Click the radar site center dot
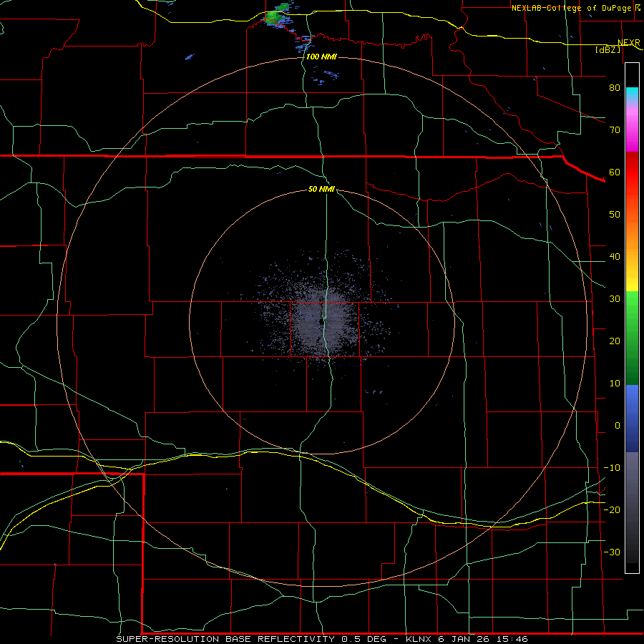The width and height of the screenshot is (644, 644). point(320,323)
